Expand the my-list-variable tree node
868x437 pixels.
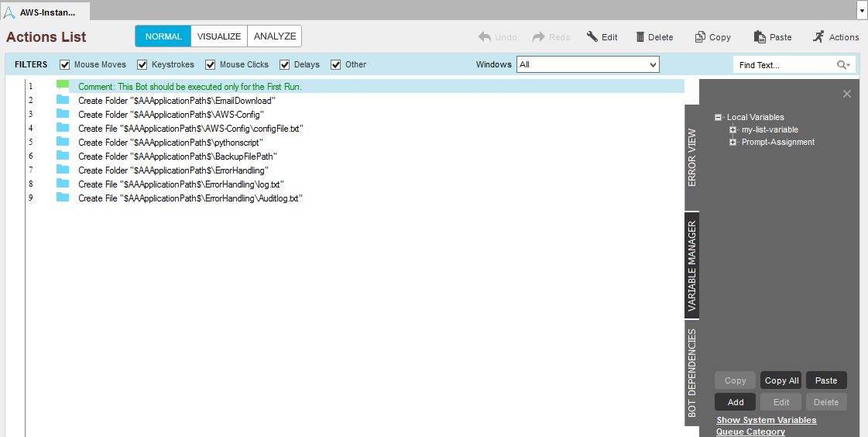point(732,129)
